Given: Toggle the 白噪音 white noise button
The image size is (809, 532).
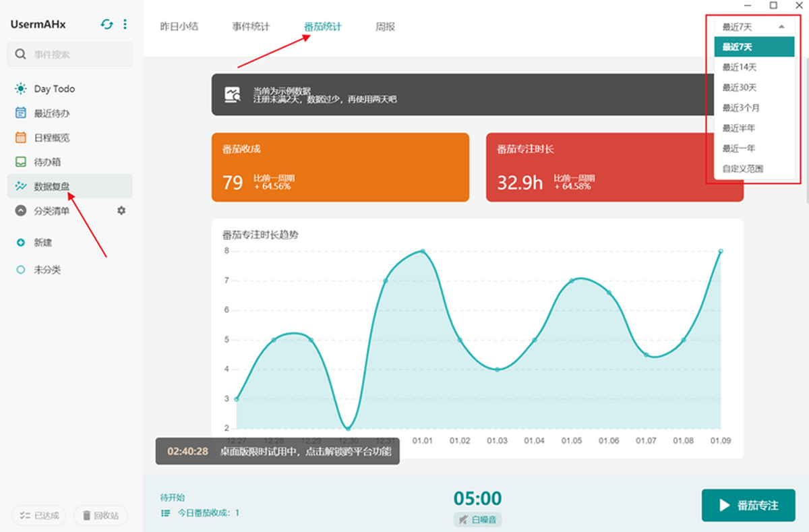Looking at the screenshot, I should [477, 519].
